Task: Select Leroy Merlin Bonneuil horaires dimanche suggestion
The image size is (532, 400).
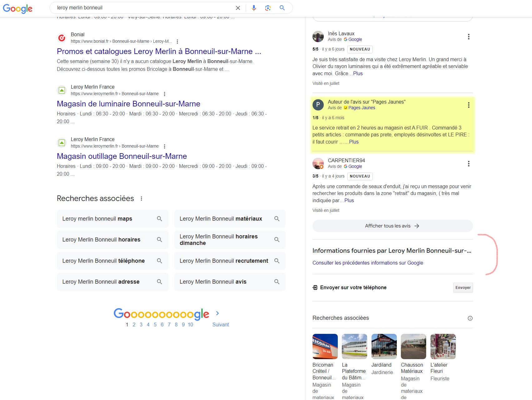Action: pos(230,240)
